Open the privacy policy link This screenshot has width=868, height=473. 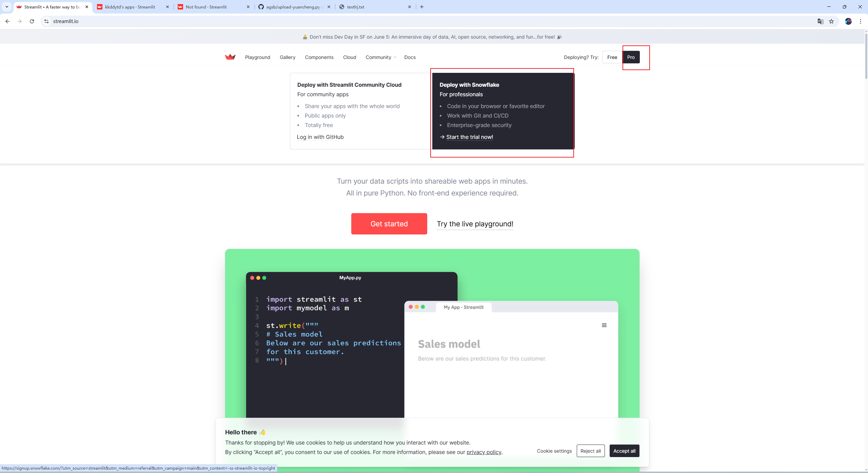pos(484,452)
